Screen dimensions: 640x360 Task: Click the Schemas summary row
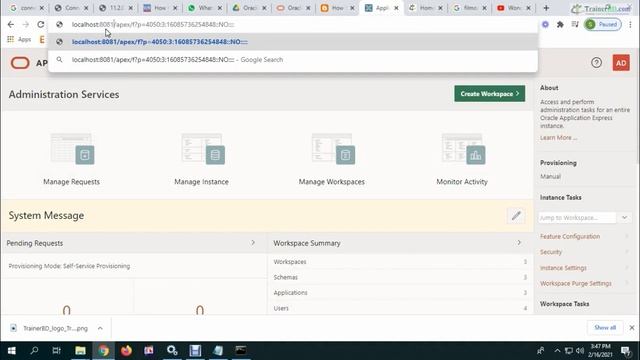tap(400, 277)
